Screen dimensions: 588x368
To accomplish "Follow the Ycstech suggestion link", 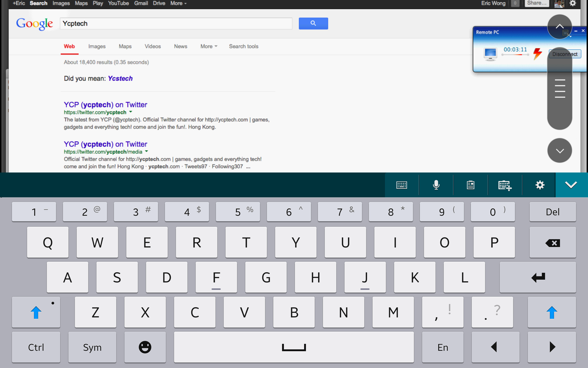I will [120, 78].
